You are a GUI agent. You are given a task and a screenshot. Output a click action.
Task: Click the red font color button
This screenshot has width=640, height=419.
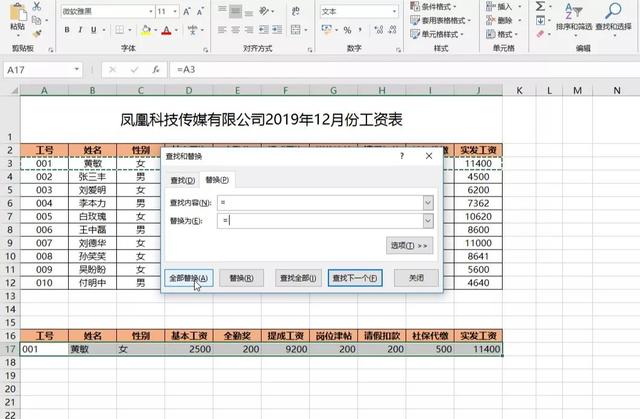tap(166, 29)
